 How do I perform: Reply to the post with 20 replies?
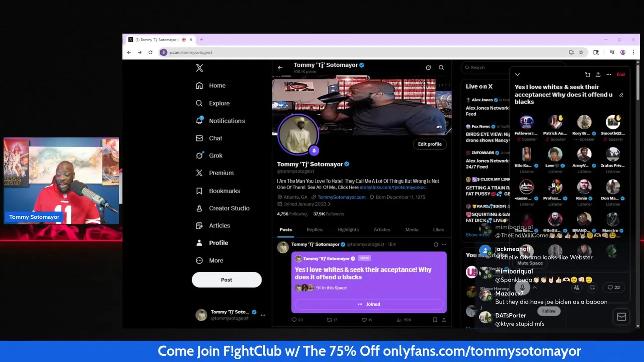(297, 320)
